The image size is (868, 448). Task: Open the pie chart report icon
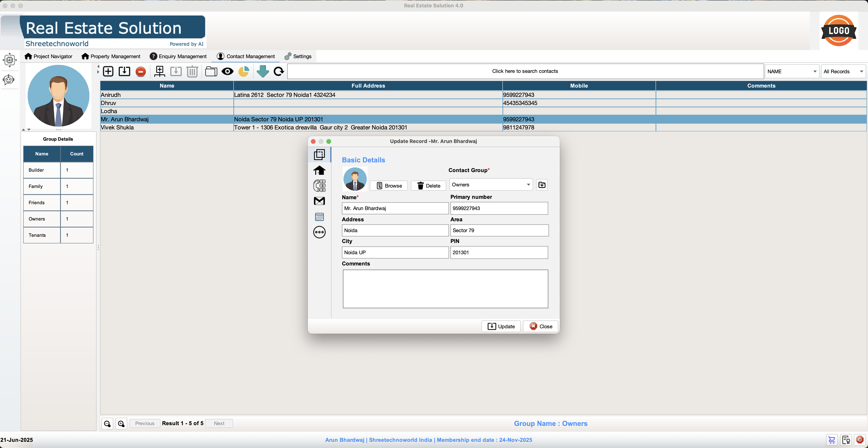click(244, 72)
